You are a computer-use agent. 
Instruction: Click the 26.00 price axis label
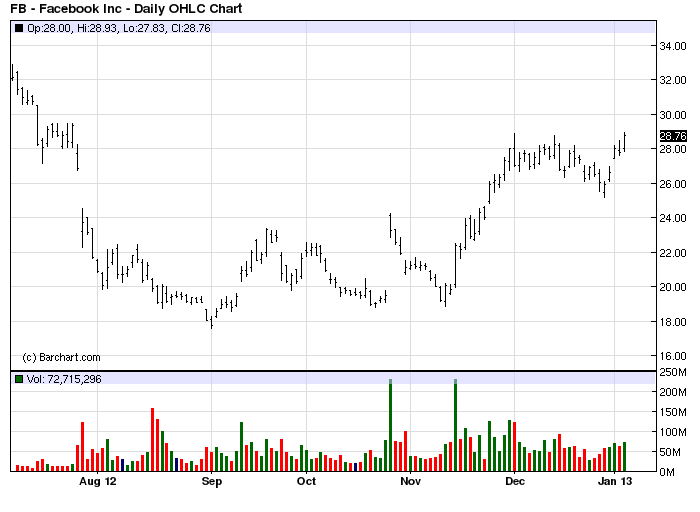tap(673, 184)
